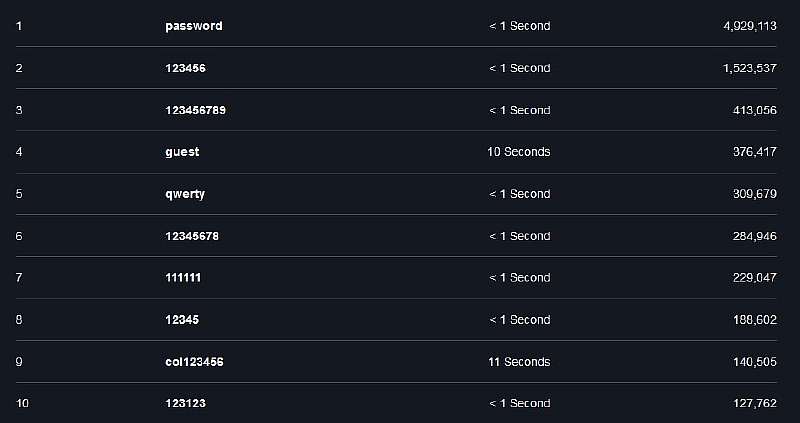Click the col123456 password text

[x=194, y=362]
